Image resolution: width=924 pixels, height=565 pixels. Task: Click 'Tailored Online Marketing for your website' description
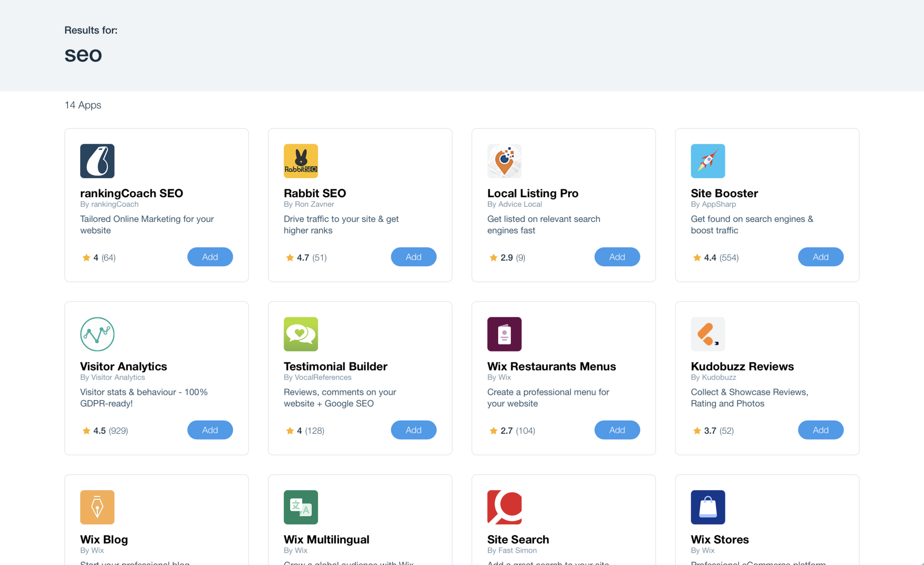(x=147, y=225)
